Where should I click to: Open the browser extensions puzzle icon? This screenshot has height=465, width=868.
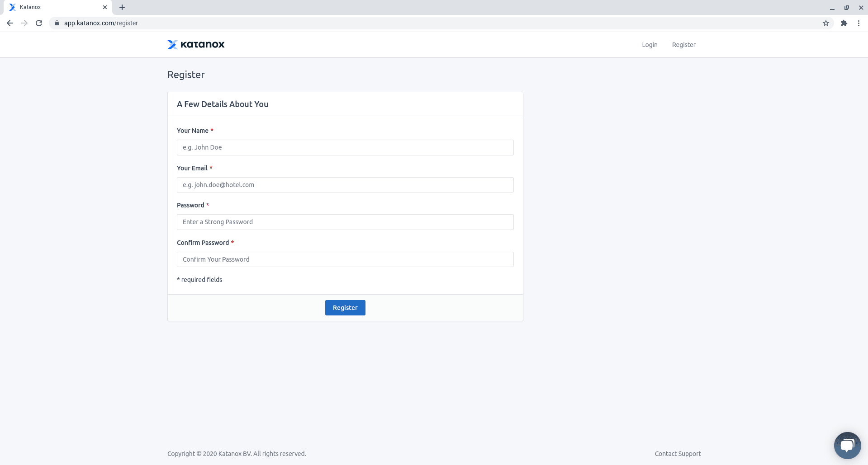[x=844, y=23]
